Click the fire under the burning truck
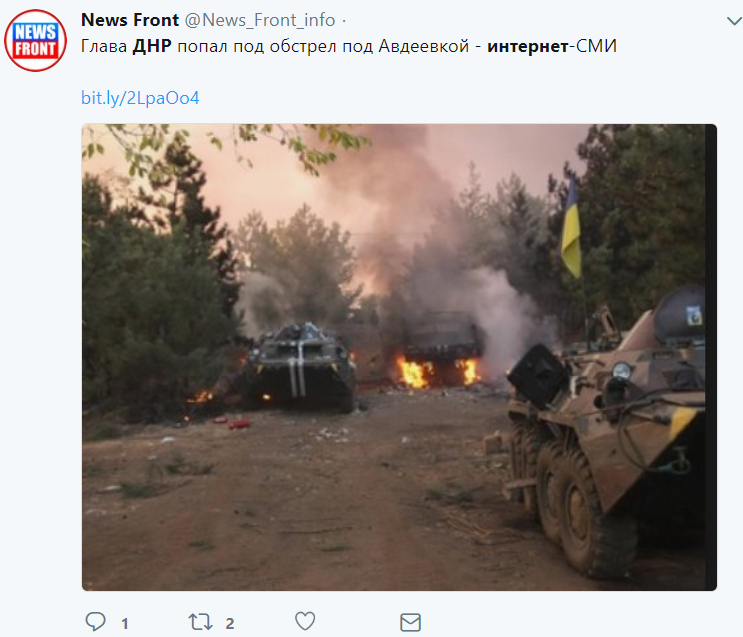Viewport: 743px width, 637px height. click(437, 372)
